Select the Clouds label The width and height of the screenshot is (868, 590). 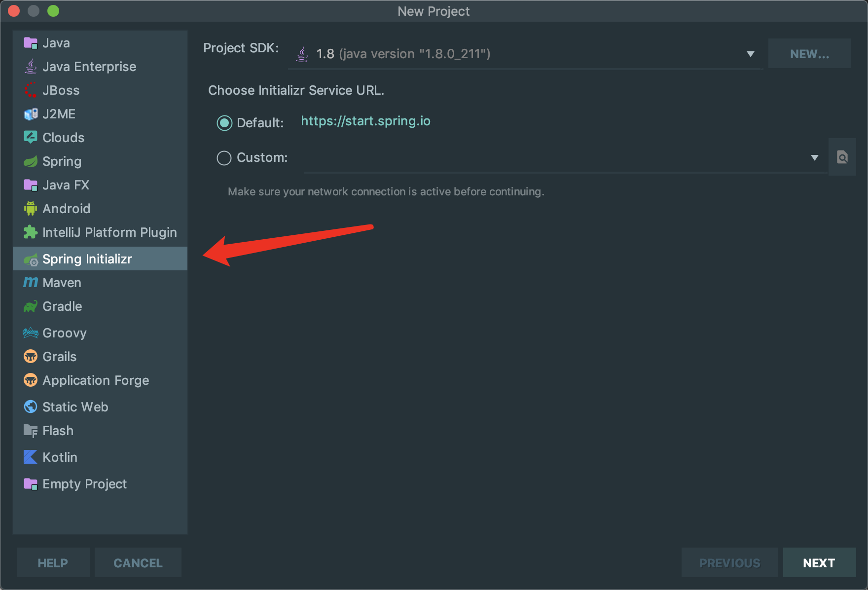point(63,138)
